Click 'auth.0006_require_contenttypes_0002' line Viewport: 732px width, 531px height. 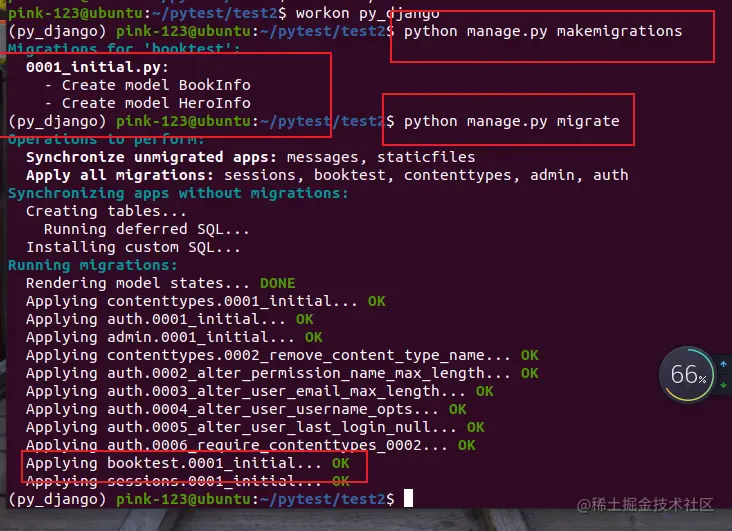pos(251,445)
